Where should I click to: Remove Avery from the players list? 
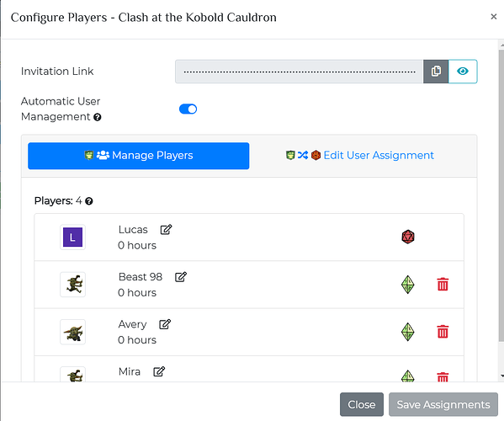(443, 332)
